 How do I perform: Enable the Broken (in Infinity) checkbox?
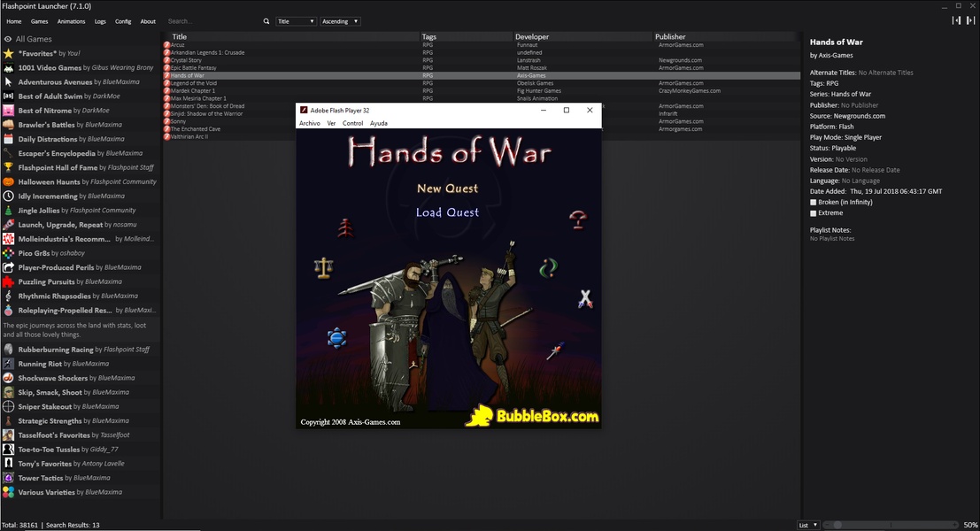814,203
